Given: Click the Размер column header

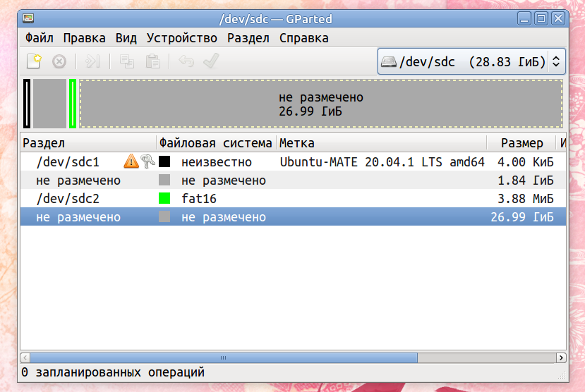Looking at the screenshot, I should click(x=521, y=142).
